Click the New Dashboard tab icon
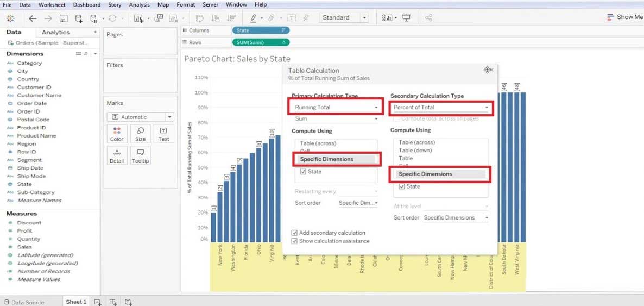 [113, 302]
